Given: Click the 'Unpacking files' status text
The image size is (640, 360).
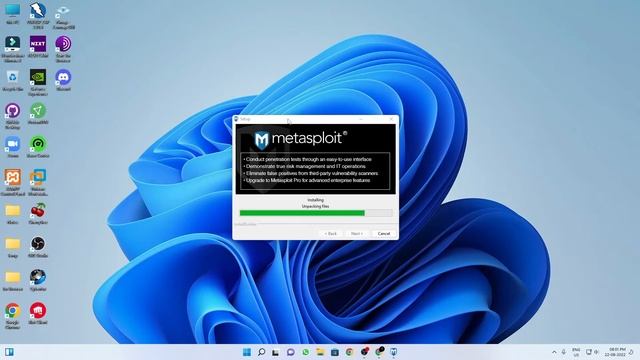Looking at the screenshot, I should click(315, 207).
